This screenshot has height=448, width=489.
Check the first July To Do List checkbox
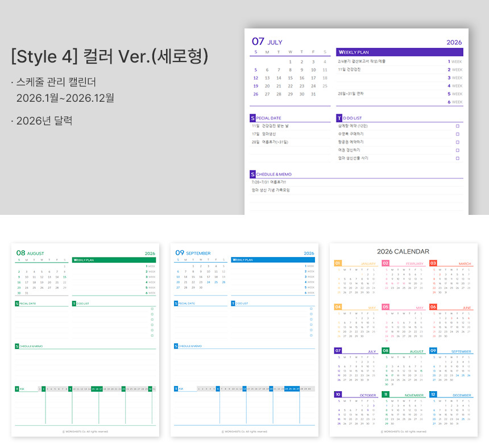click(457, 126)
